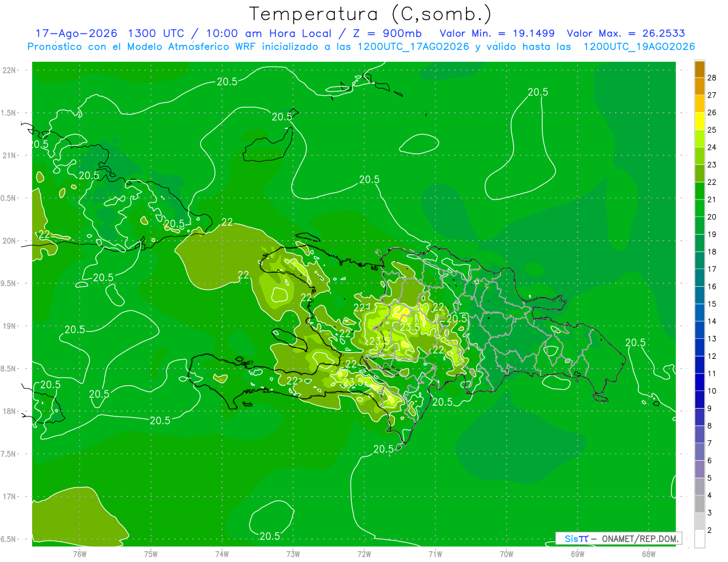Click legend value "28" on color bar
Image resolution: width=728 pixels, height=562 pixels.
[712, 77]
